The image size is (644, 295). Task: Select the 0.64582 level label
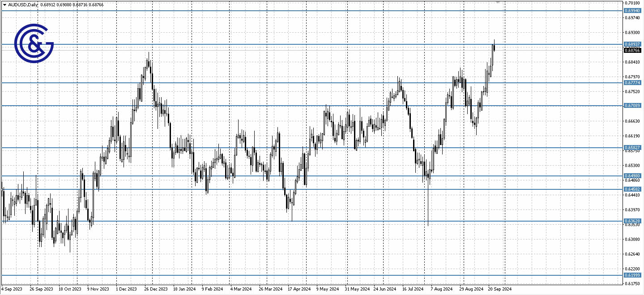(x=632, y=189)
